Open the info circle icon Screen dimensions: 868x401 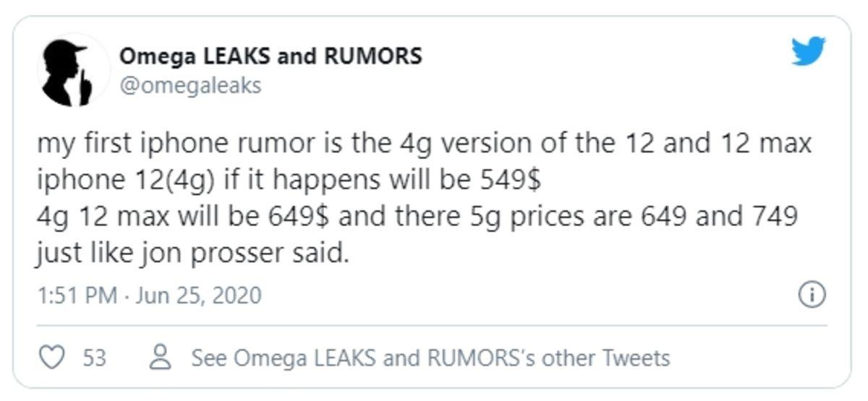[812, 295]
